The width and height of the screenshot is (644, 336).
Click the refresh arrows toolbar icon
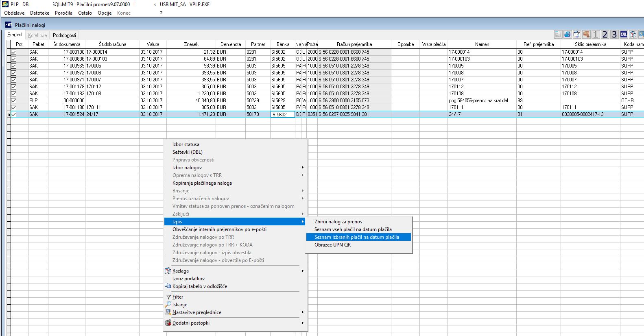tap(577, 35)
